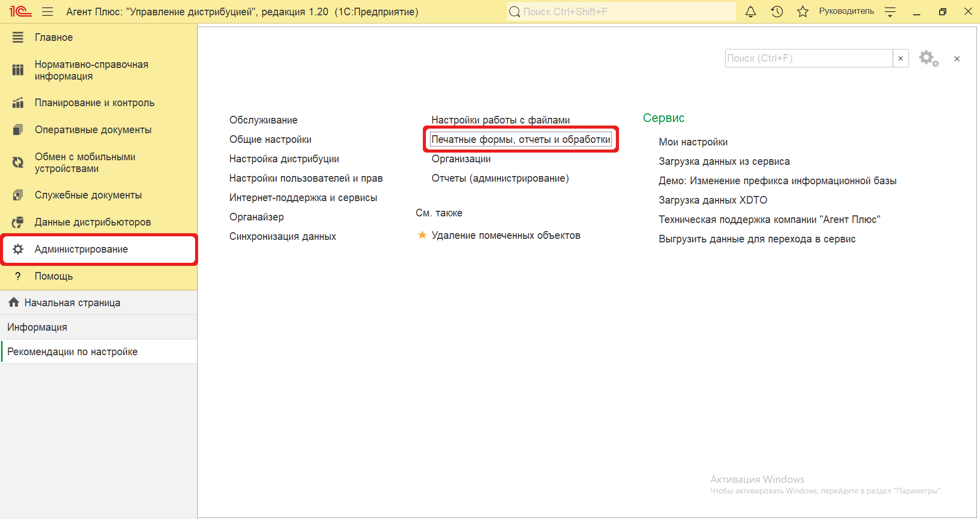Screen dimensions: 980x519
Task: Click the 1C logo icon
Action: (20, 11)
